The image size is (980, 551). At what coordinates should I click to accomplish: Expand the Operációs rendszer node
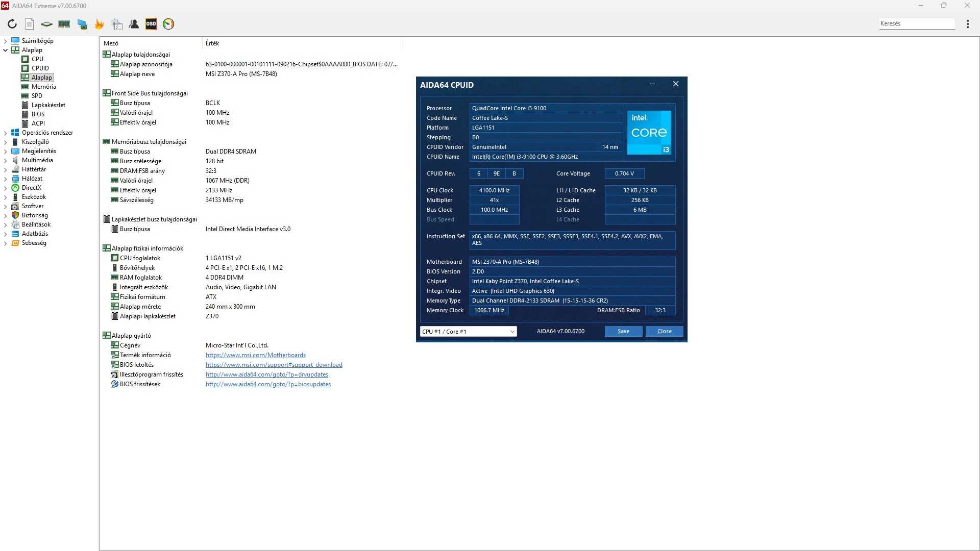tap(6, 133)
